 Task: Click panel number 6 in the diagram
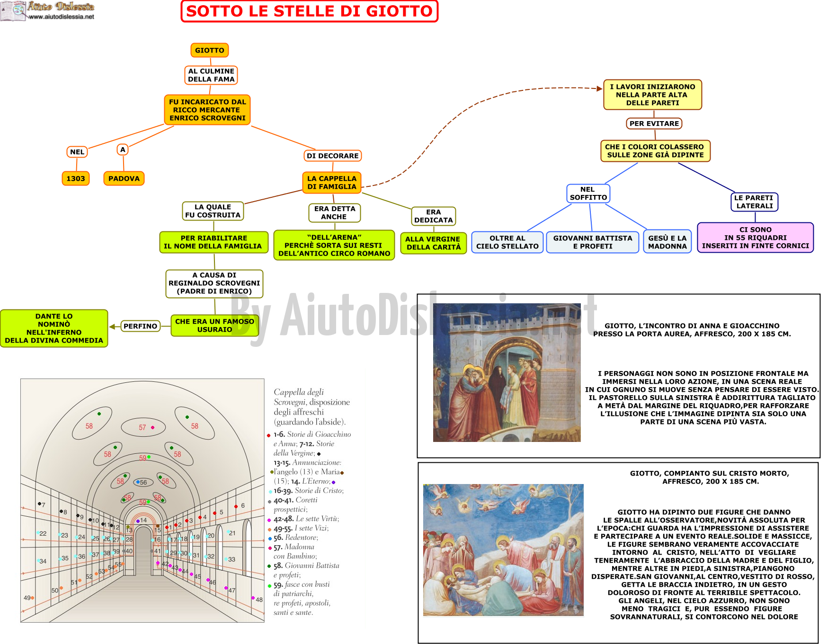click(x=243, y=505)
